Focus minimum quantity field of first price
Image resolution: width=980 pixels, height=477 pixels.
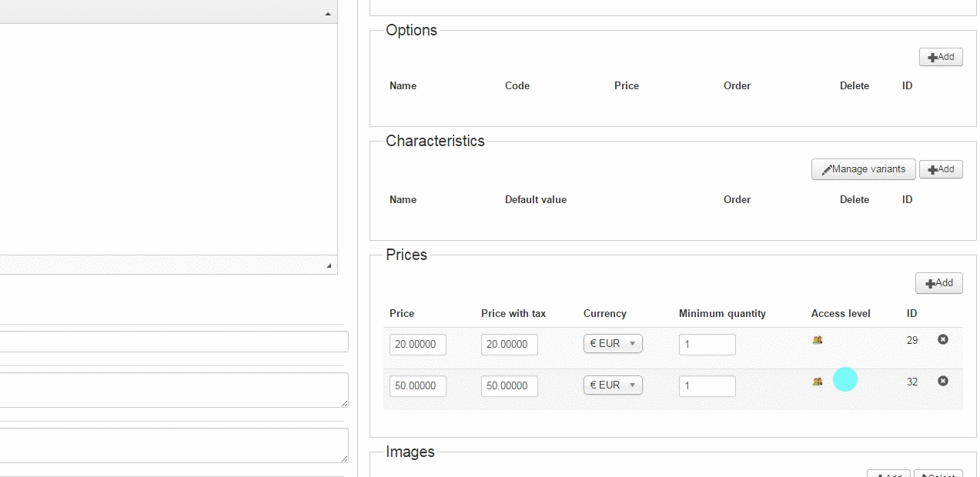point(707,345)
